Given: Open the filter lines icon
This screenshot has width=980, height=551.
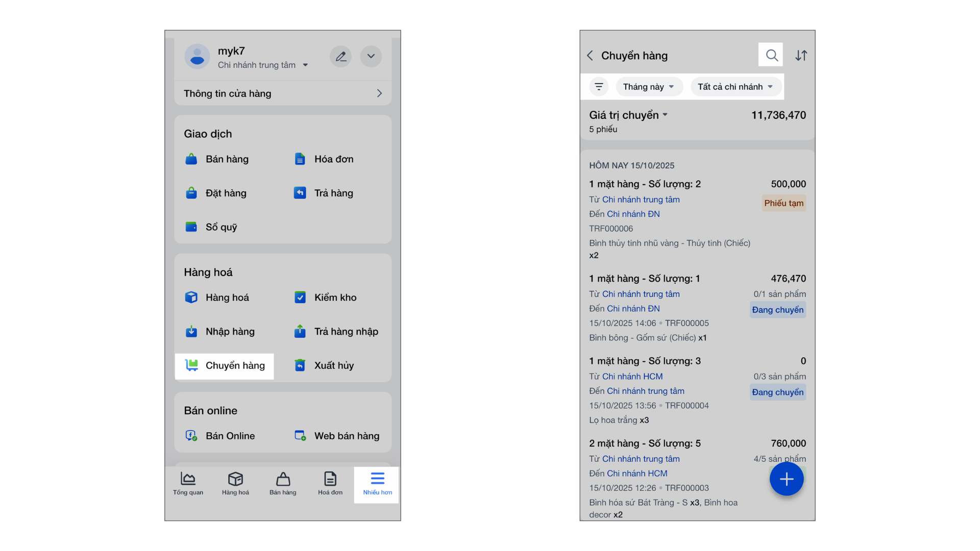Looking at the screenshot, I should click(x=599, y=87).
